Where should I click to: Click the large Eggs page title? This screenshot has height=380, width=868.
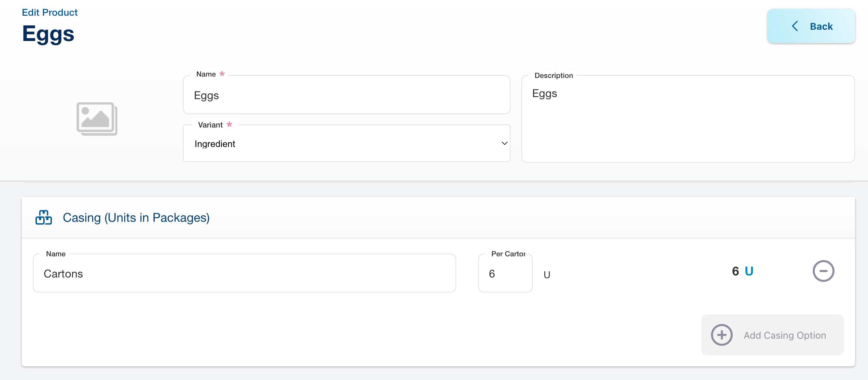(x=48, y=34)
